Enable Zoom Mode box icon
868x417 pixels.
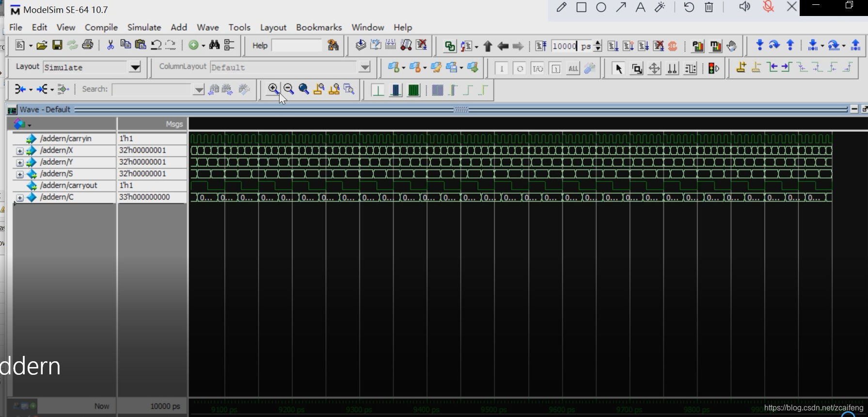637,68
